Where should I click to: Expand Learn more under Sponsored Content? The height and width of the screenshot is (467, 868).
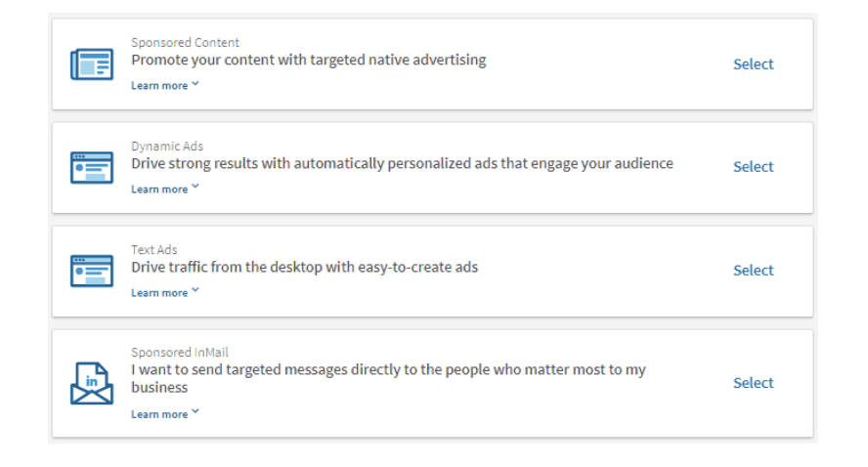[x=165, y=85]
